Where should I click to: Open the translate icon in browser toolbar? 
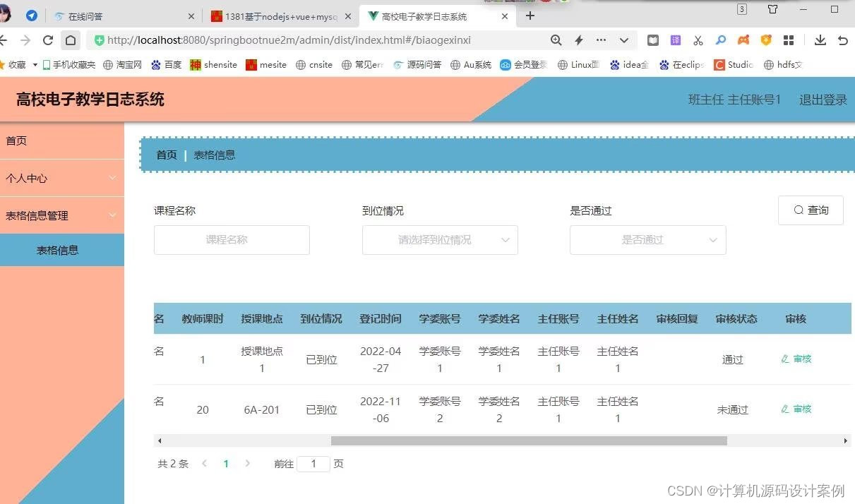676,40
